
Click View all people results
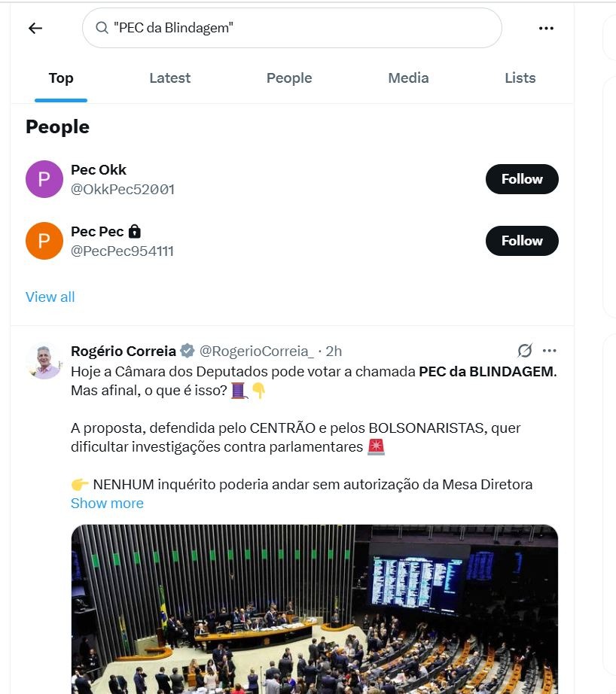coord(50,297)
